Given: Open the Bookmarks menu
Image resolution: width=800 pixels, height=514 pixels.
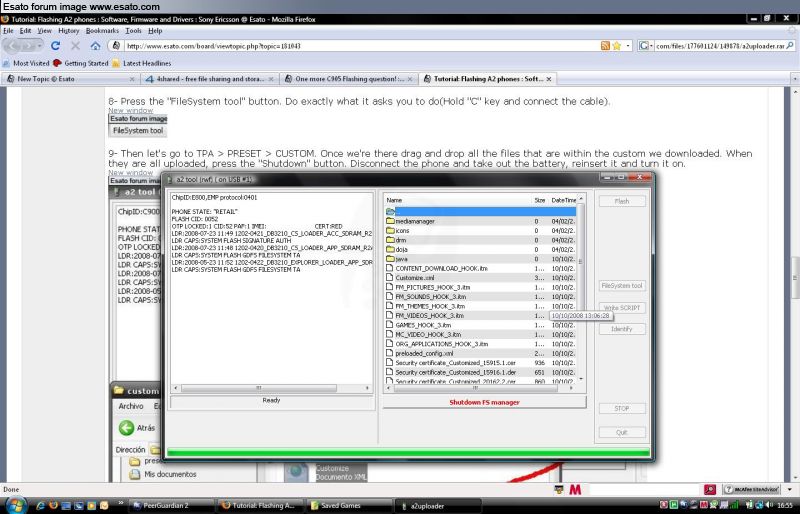Looking at the screenshot, I should coord(102,31).
